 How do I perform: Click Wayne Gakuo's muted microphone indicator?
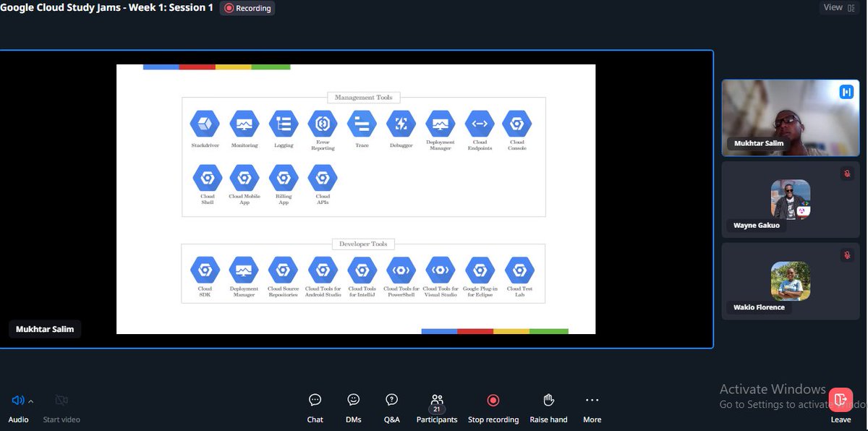pyautogui.click(x=847, y=174)
